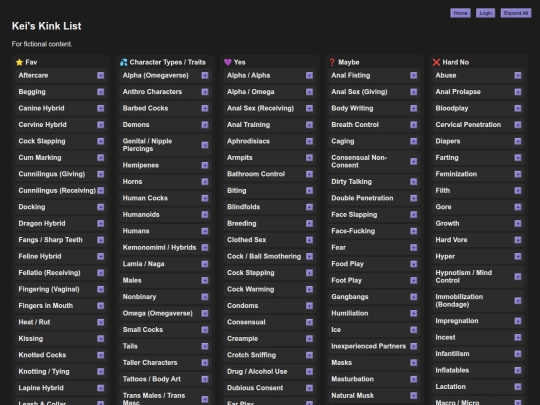This screenshot has height=405, width=540.
Task: Expand the Breath Control entry
Action: (414, 125)
